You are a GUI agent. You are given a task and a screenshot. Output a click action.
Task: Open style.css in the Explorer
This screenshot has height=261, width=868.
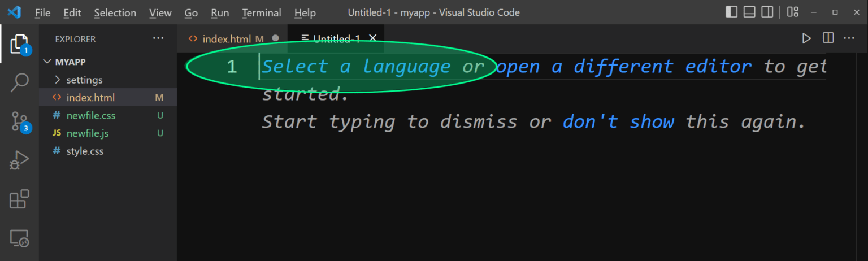coord(107,151)
